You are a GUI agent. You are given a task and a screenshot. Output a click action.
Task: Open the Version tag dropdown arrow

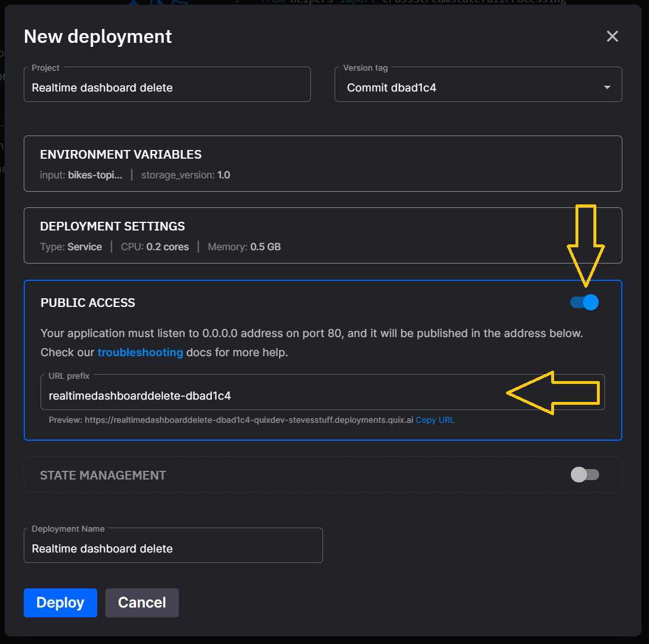(x=607, y=87)
